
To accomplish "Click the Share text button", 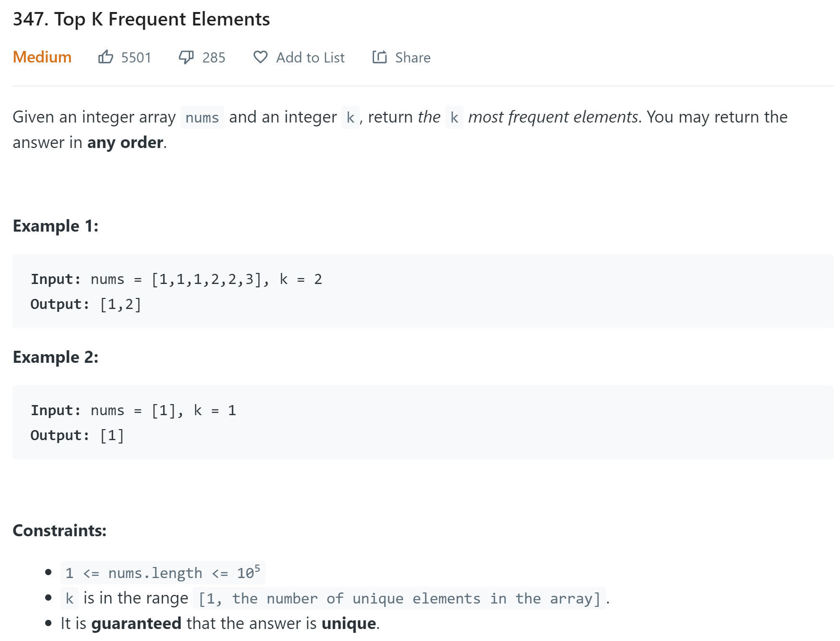I will pyautogui.click(x=413, y=58).
